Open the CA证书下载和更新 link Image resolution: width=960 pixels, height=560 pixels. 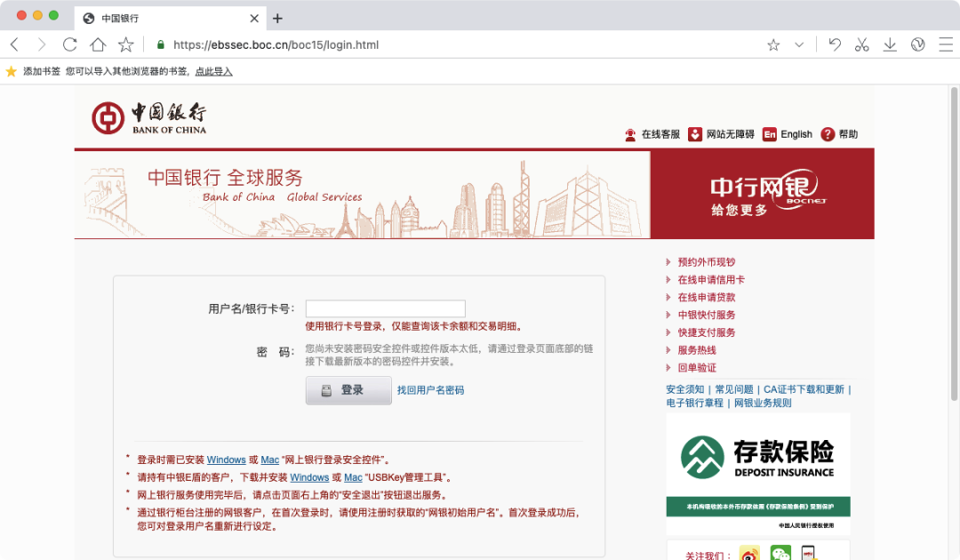[x=804, y=389]
